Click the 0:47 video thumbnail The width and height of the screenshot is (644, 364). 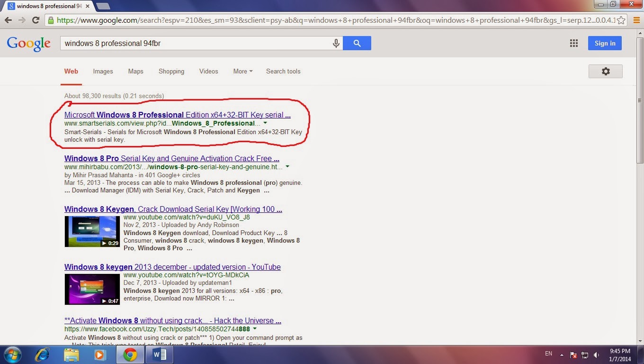click(92, 289)
